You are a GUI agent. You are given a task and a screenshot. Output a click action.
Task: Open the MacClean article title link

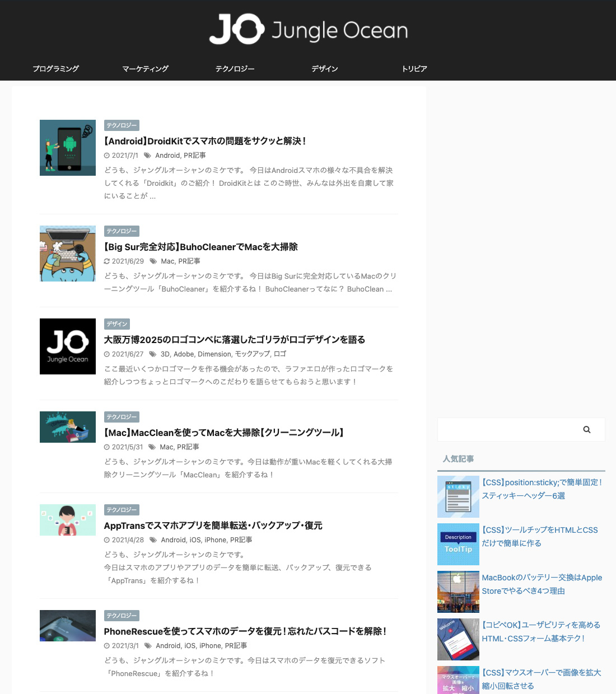point(224,433)
